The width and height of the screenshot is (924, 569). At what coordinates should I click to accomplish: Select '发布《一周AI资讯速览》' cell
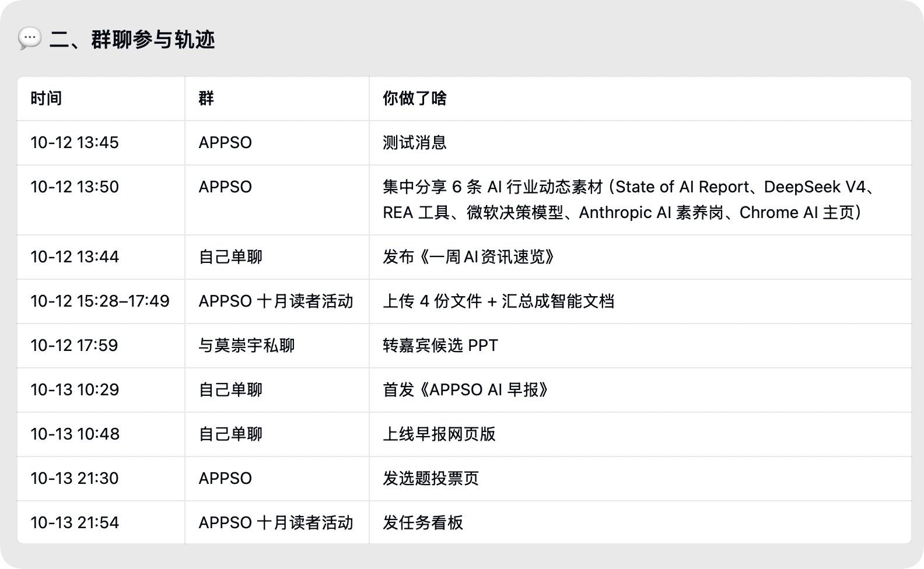tap(469, 257)
